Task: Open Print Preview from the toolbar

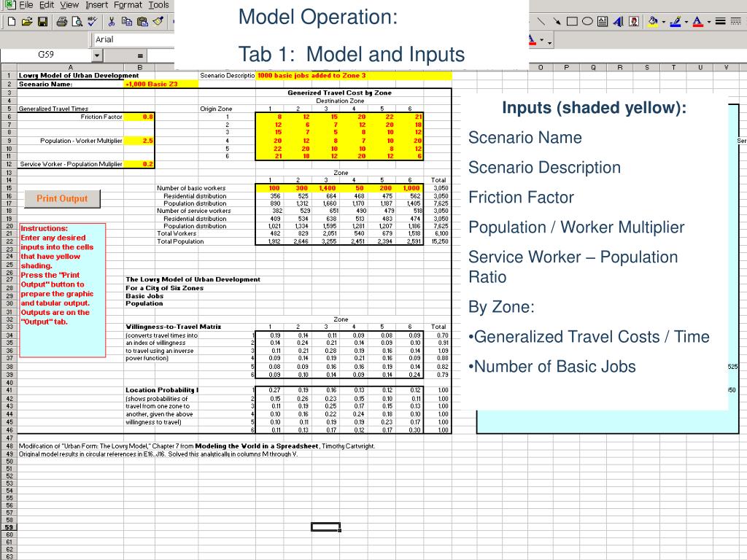Action: click(77, 21)
